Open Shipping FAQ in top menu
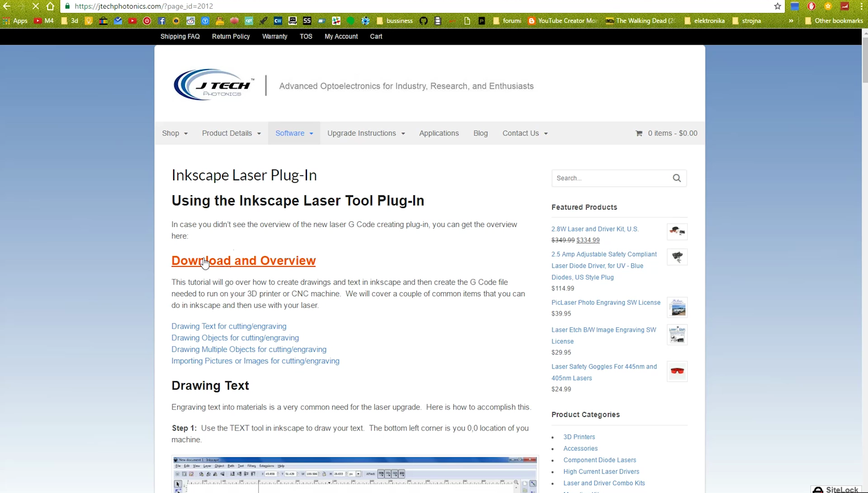Screen dimensions: 868x493 pos(180,37)
